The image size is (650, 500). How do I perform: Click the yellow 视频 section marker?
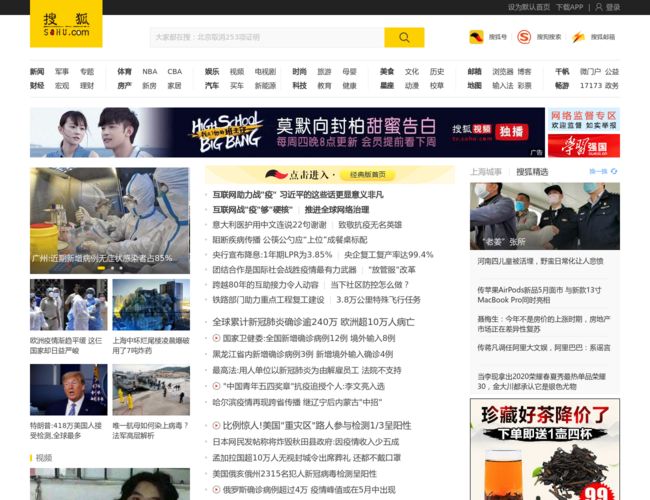click(x=32, y=457)
